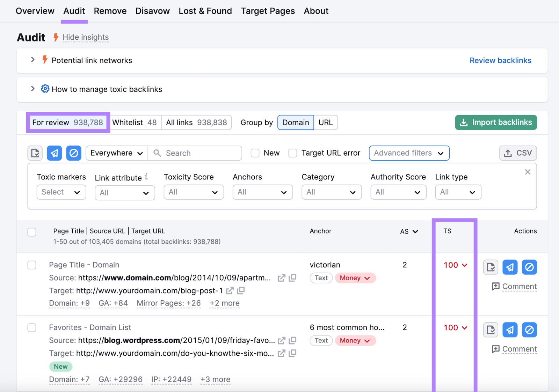Select the checkbox for the first backlink row

32,265
